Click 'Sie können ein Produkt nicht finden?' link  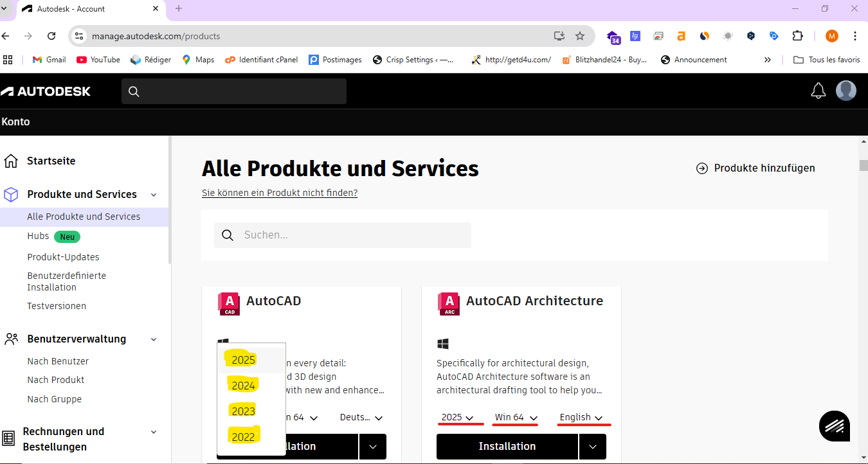[280, 193]
